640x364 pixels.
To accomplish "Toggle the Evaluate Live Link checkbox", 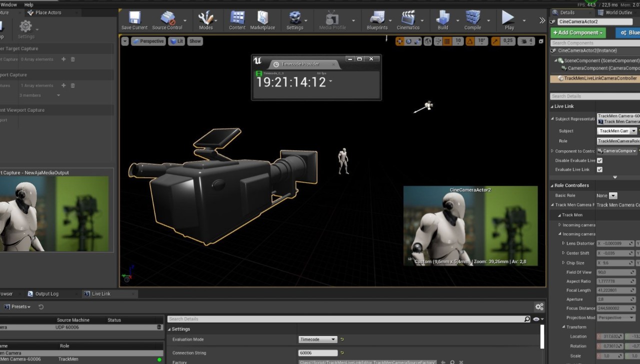I will pyautogui.click(x=599, y=170).
